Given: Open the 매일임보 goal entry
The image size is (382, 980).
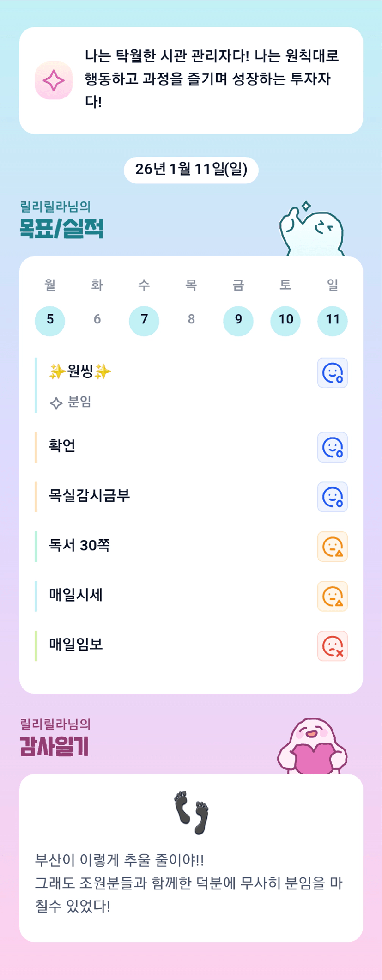Looking at the screenshot, I should pos(76,645).
